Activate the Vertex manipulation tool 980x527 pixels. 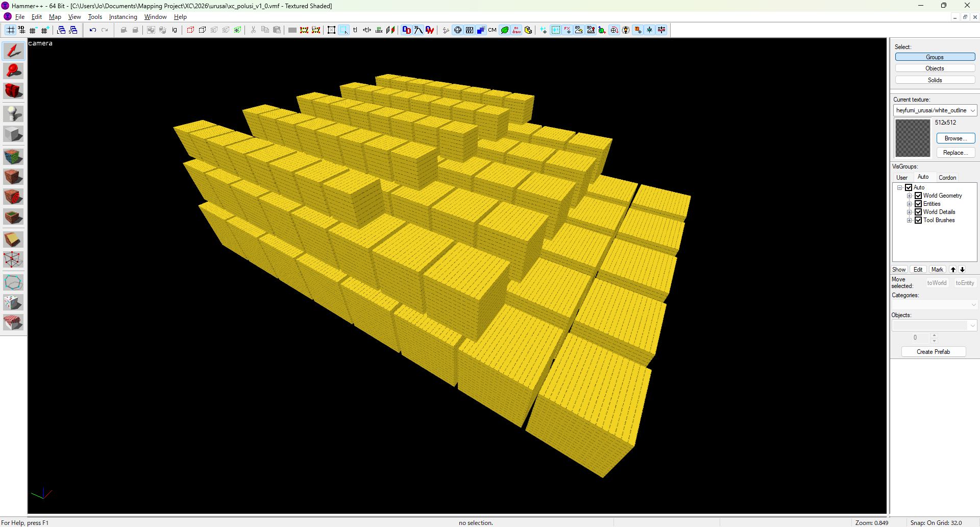tap(13, 259)
